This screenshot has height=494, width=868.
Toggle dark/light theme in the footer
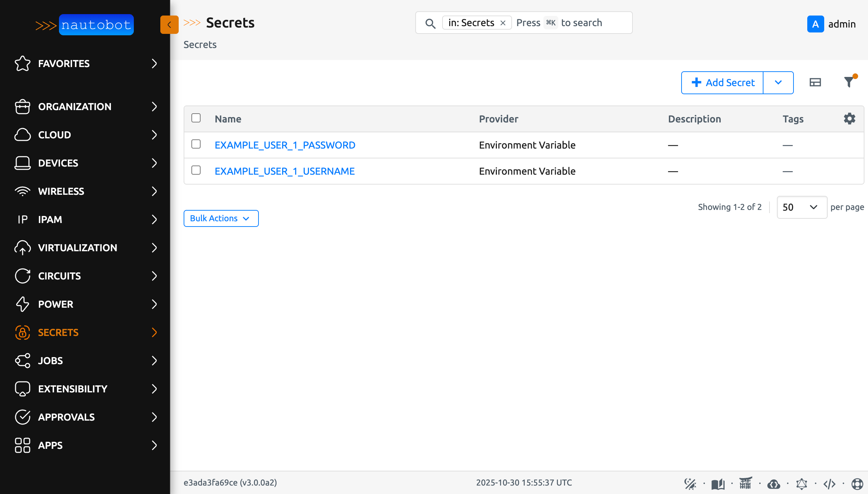point(690,482)
